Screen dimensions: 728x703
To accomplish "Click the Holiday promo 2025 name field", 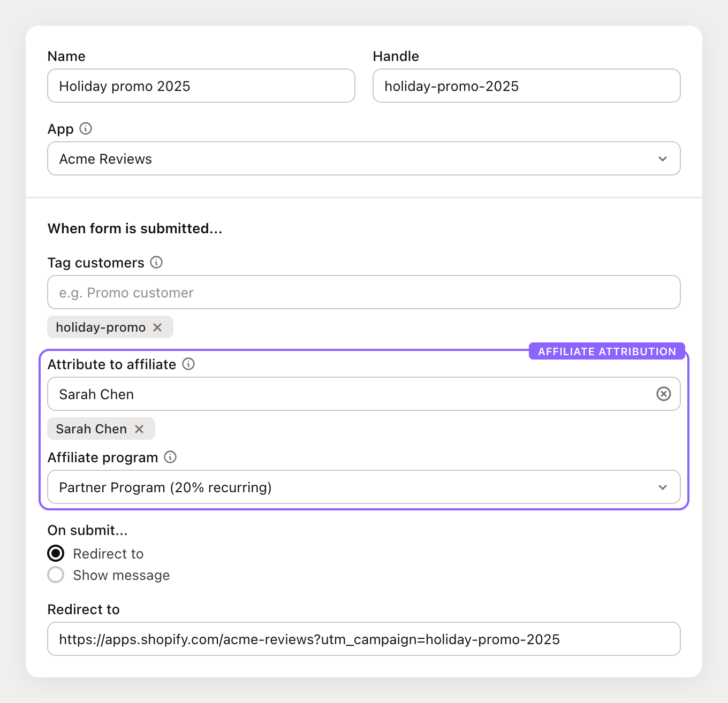I will (x=201, y=86).
